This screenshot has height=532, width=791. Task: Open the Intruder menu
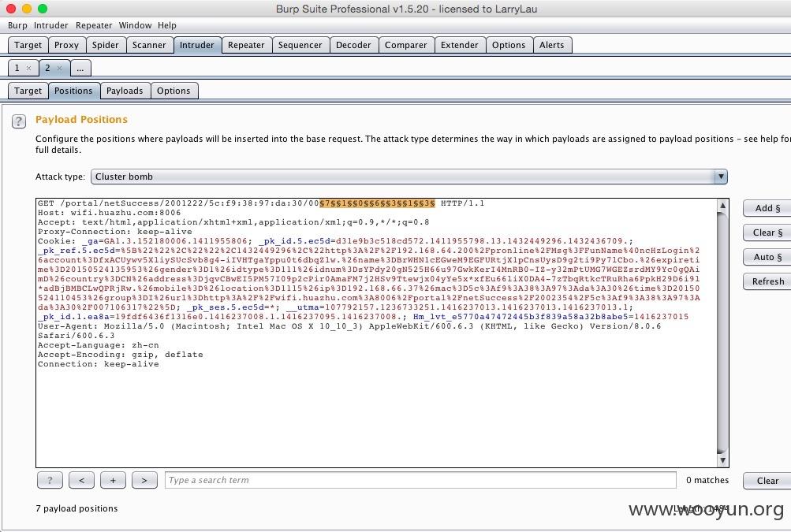(51, 25)
